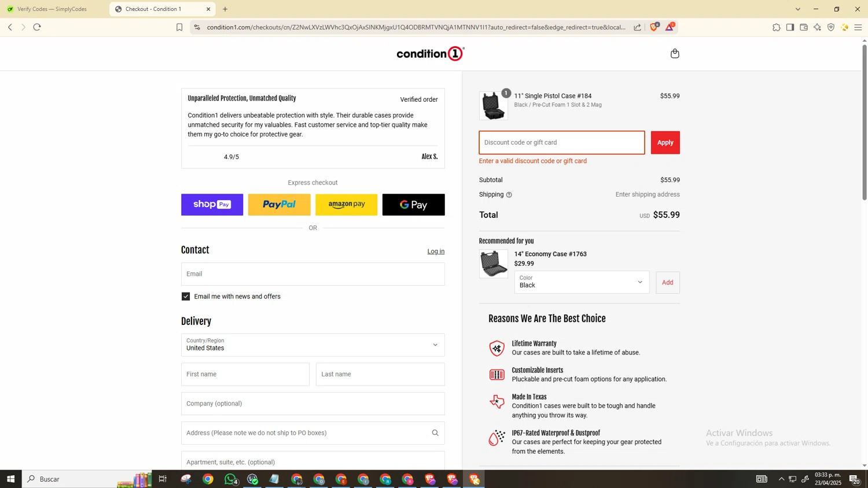This screenshot has height=488, width=868.
Task: Open Brave Rewards triangle icon
Action: 670,27
